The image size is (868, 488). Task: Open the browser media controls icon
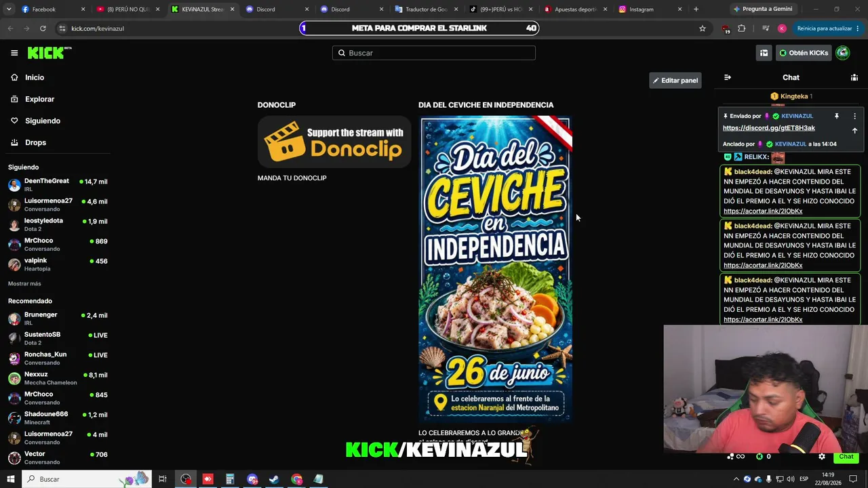pyautogui.click(x=765, y=28)
